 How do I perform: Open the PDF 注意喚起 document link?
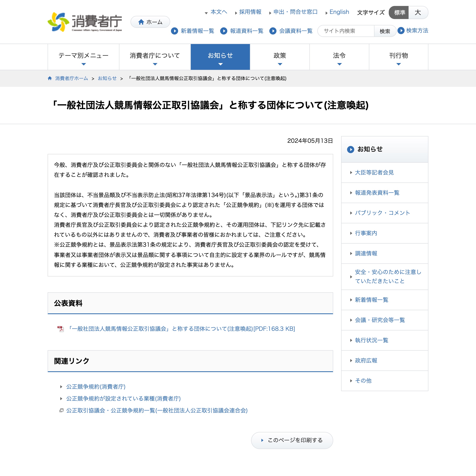point(181,329)
